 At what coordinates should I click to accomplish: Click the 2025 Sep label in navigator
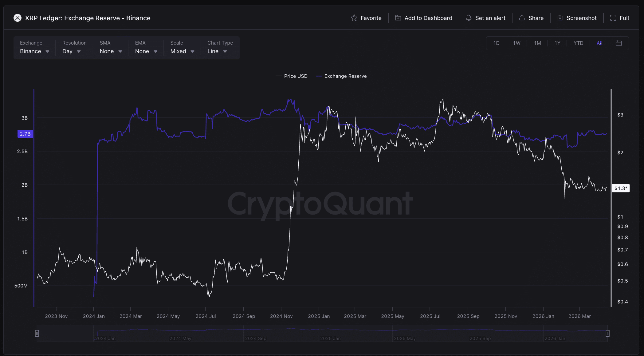coord(480,338)
